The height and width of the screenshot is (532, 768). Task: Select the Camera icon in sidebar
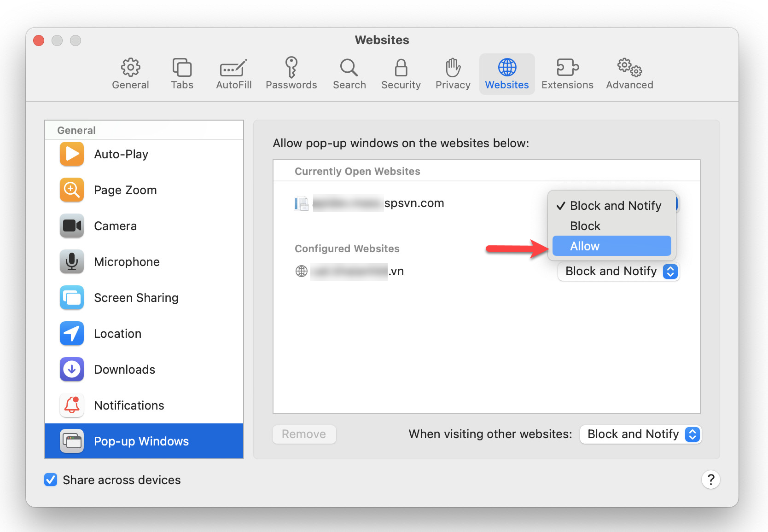coord(72,226)
